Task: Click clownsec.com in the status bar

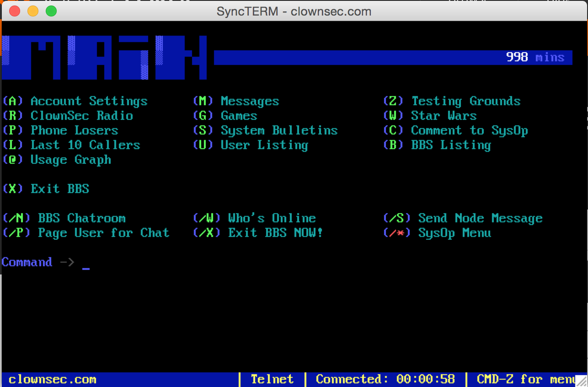Action: pos(53,379)
